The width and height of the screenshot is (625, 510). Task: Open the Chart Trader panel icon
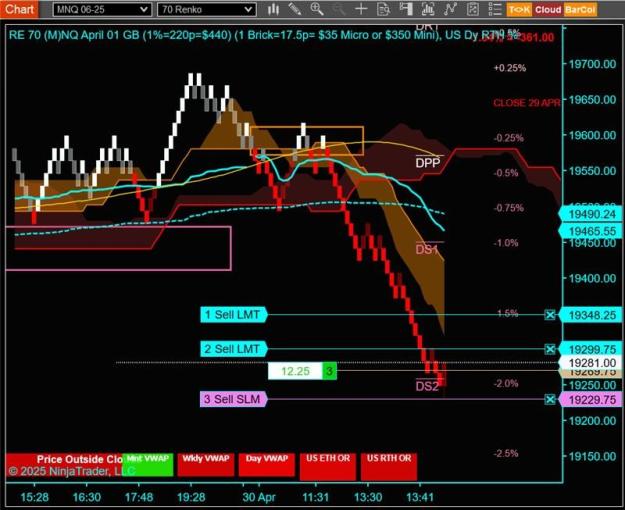pyautogui.click(x=406, y=9)
